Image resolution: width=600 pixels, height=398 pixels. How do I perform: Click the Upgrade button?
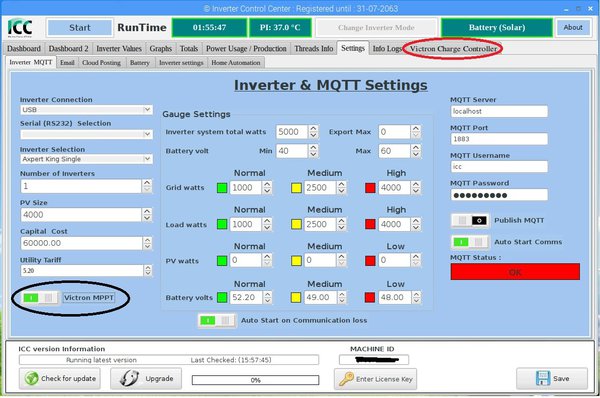pyautogui.click(x=146, y=378)
